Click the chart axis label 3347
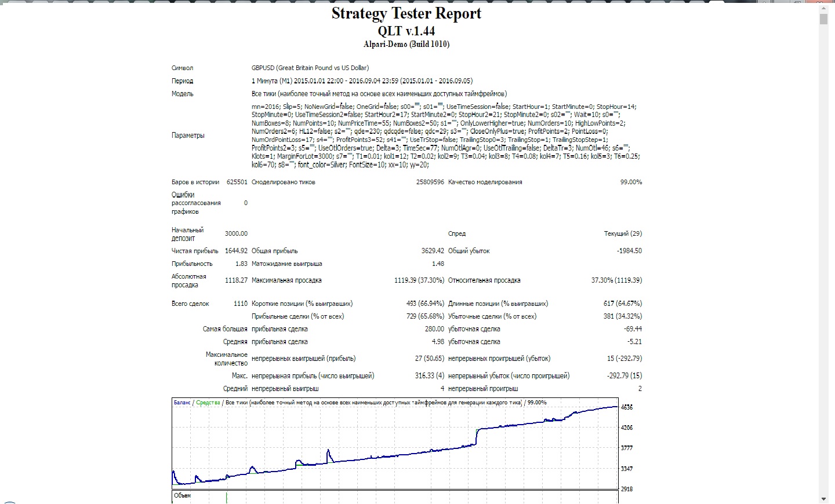 pos(627,469)
